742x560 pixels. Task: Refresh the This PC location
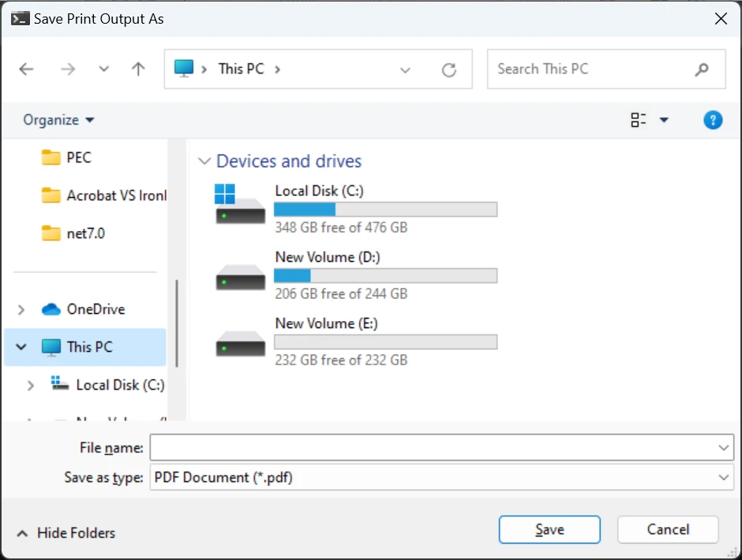(x=449, y=70)
